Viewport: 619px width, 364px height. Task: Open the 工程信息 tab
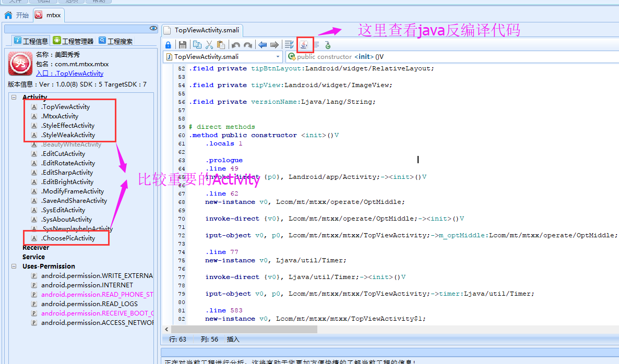point(31,41)
